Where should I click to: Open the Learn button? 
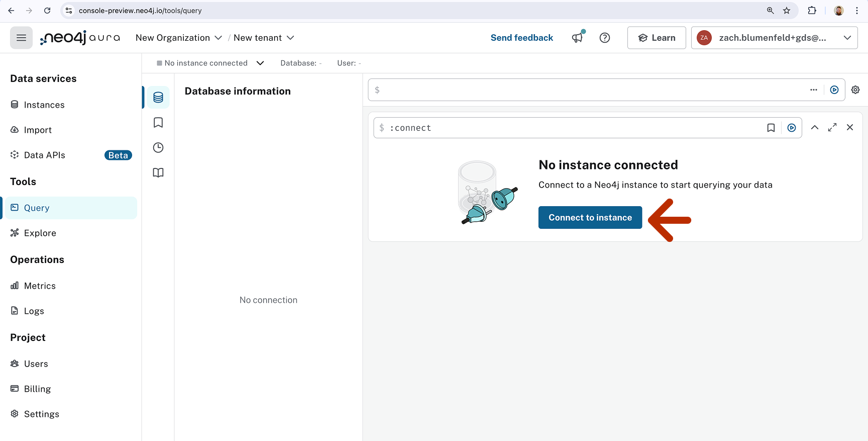(657, 38)
